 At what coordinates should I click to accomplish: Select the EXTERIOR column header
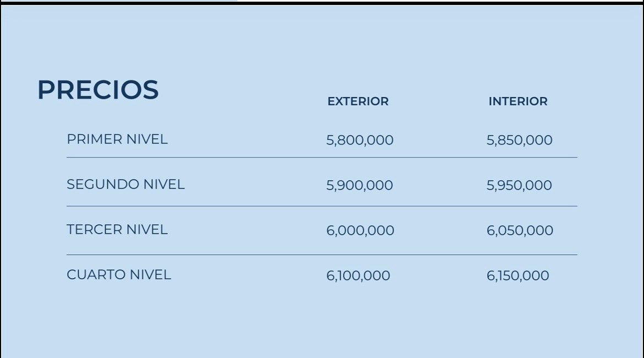(358, 101)
